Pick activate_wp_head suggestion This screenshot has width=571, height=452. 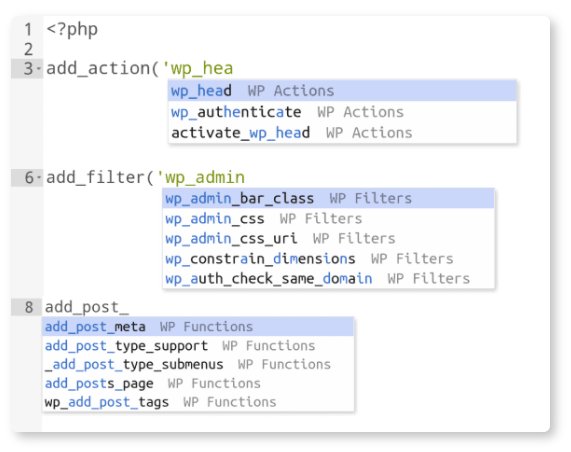click(x=342, y=133)
